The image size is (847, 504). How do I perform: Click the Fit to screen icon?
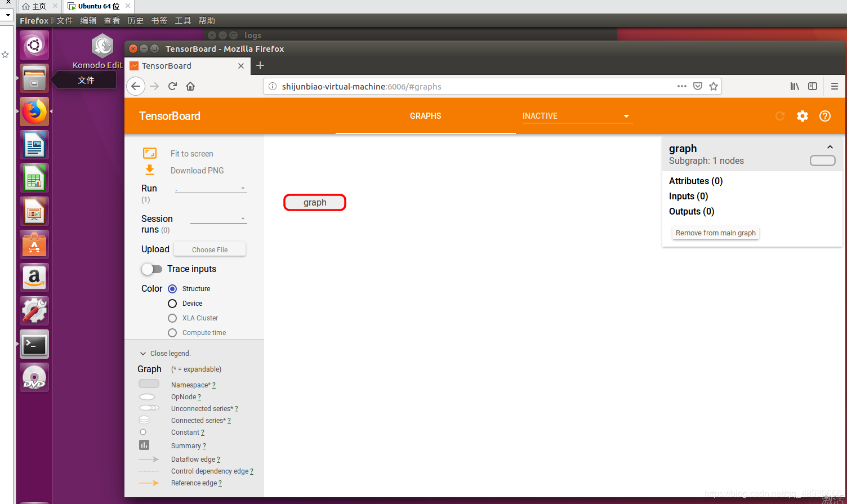point(150,153)
